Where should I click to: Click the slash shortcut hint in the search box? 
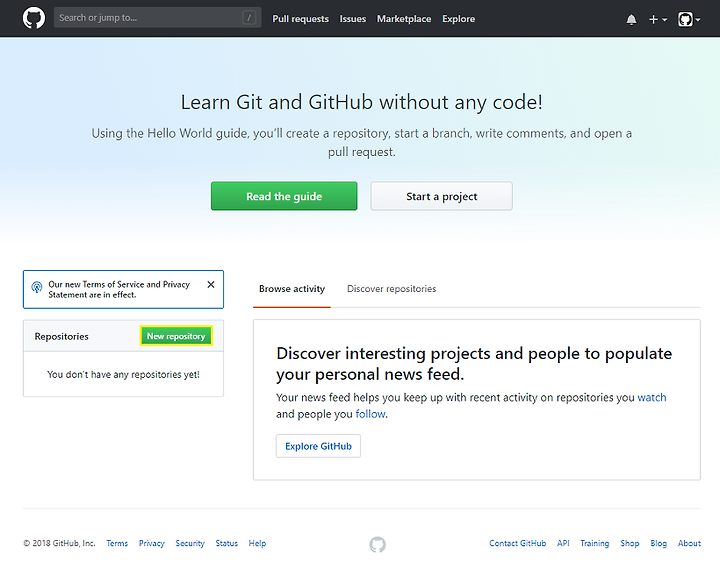(249, 18)
